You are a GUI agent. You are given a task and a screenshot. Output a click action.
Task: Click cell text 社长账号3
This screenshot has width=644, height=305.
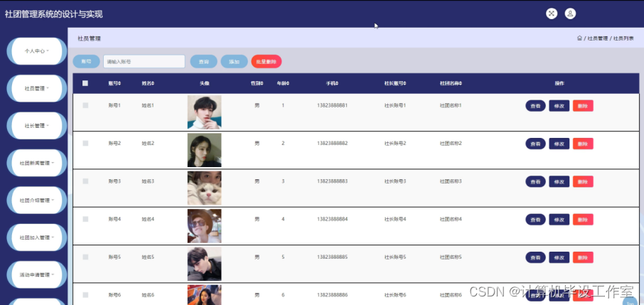click(x=395, y=181)
